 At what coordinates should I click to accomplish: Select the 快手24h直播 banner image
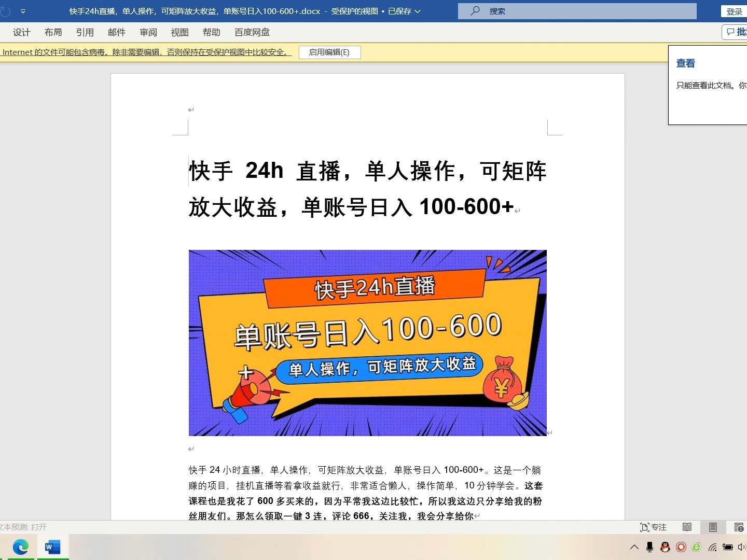coord(367,343)
